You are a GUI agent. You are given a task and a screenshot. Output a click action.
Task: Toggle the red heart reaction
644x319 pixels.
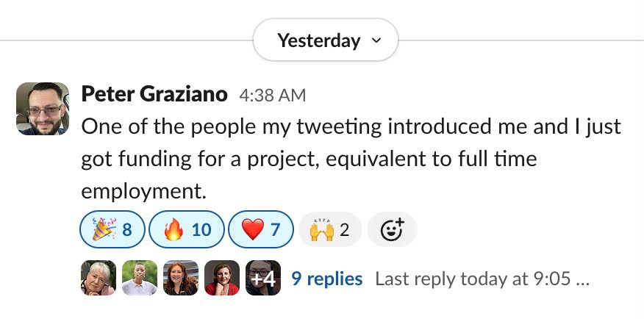pos(261,230)
